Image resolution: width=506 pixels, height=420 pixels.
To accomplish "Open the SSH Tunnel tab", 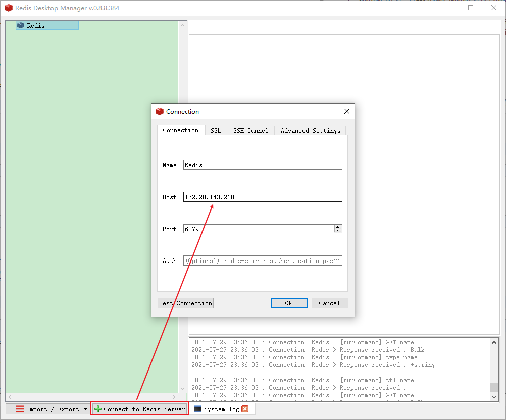I will click(x=251, y=131).
